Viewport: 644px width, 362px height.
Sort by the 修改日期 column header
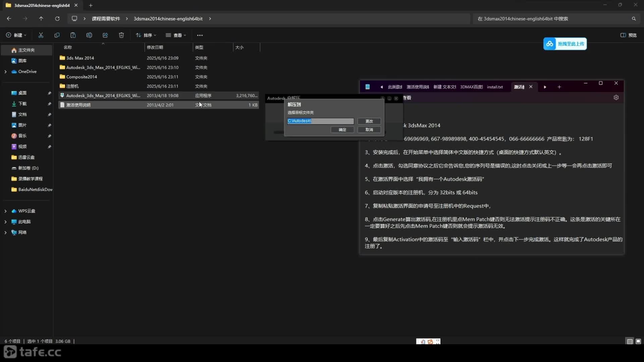tap(169, 47)
